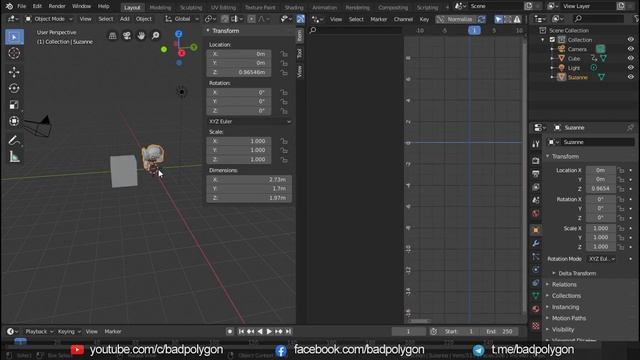Open the XYZ Euler rotation dropdown
640x360 pixels.
tap(250, 122)
